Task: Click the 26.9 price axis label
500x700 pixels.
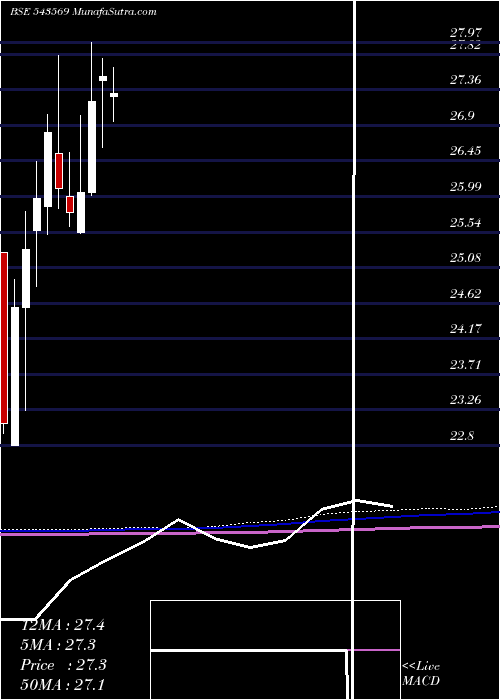Action: [462, 116]
